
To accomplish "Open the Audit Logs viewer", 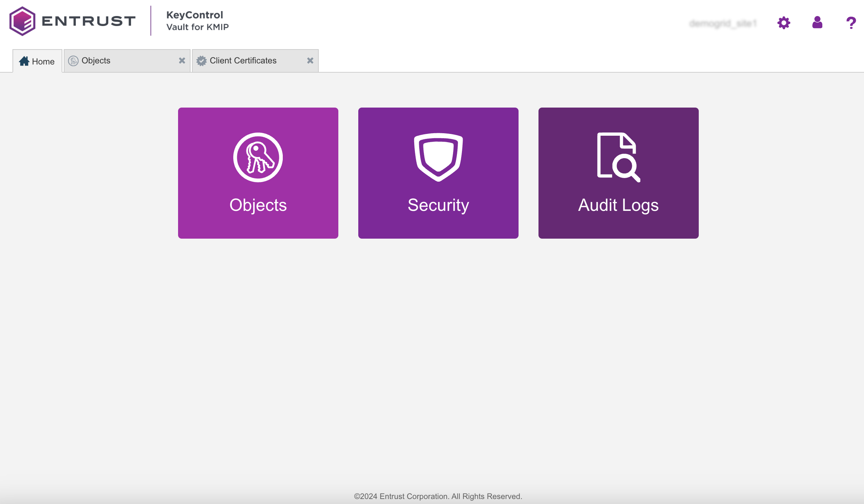I will pyautogui.click(x=618, y=173).
